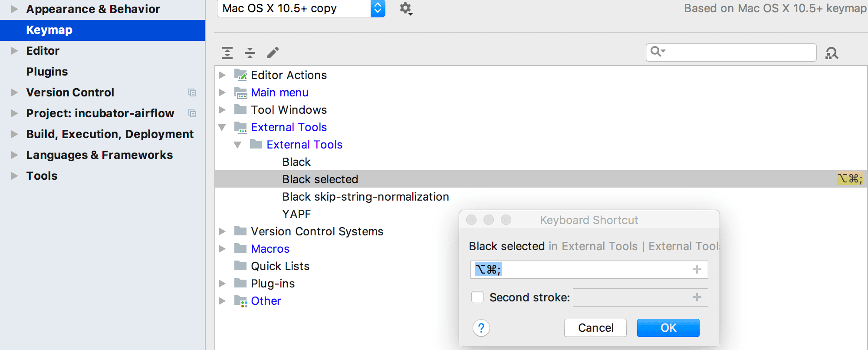868x350 pixels.
Task: Open Build, Execution, Deployment settings
Action: coord(109,134)
